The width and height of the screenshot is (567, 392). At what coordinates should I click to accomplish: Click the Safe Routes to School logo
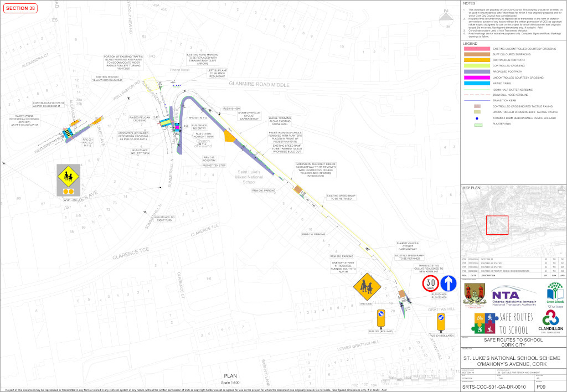[x=503, y=324]
